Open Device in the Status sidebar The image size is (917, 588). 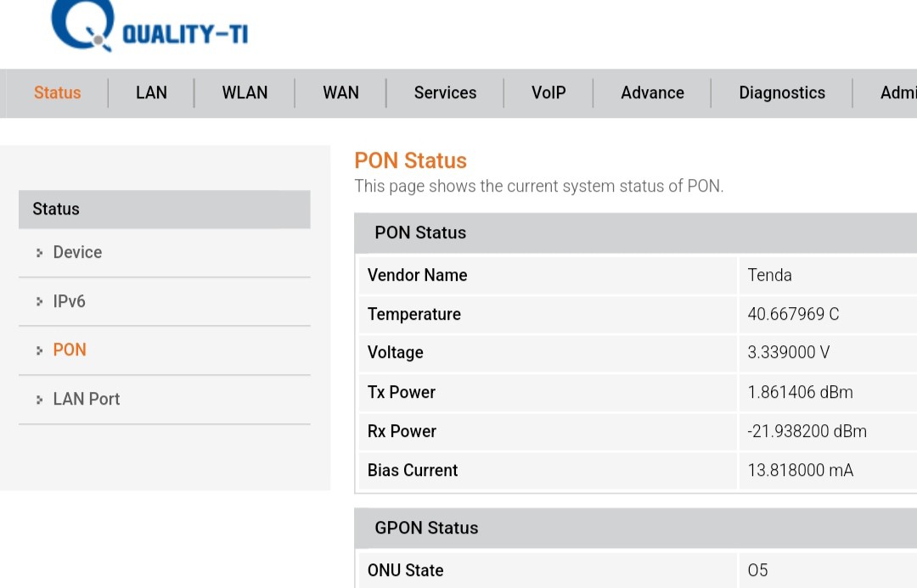(x=77, y=253)
